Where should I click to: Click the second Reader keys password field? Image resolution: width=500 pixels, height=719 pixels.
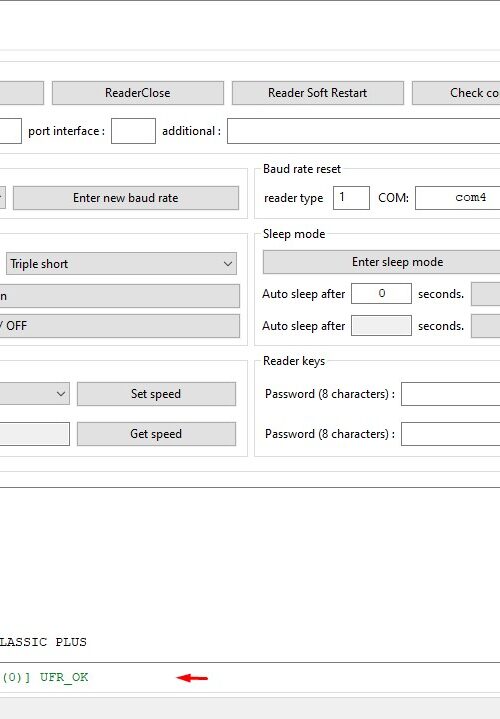(x=450, y=434)
